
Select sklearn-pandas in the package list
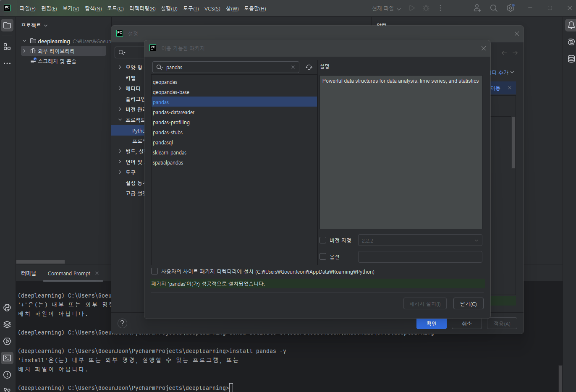(x=234, y=152)
